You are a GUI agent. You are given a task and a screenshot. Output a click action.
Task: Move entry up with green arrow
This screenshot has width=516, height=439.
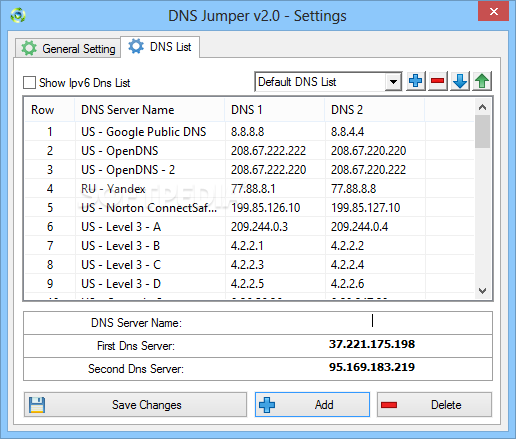click(482, 81)
